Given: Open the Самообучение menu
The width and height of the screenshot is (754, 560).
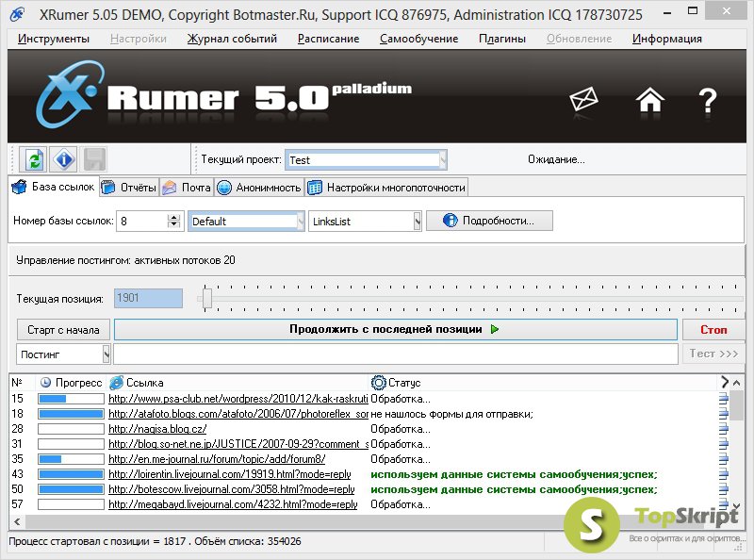Looking at the screenshot, I should (x=418, y=39).
